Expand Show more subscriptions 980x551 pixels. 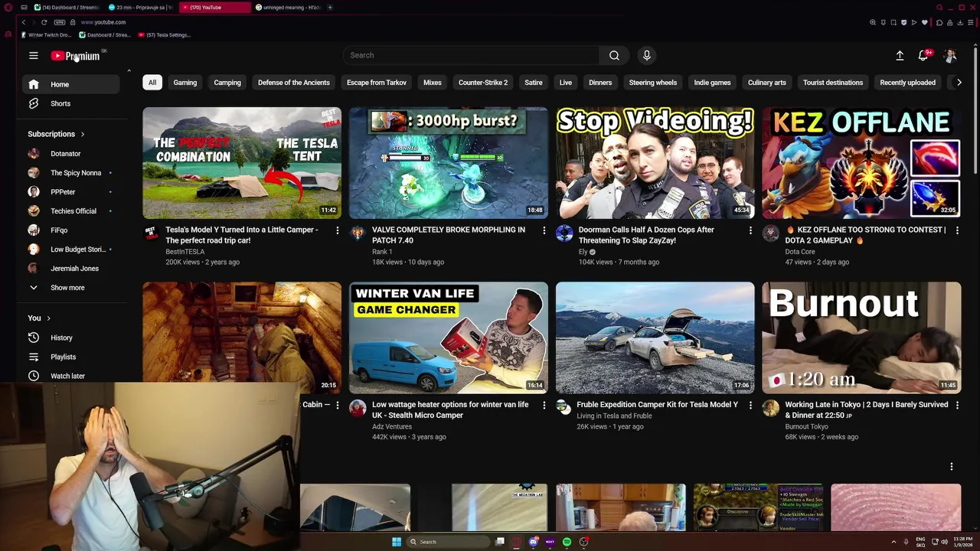(x=70, y=288)
